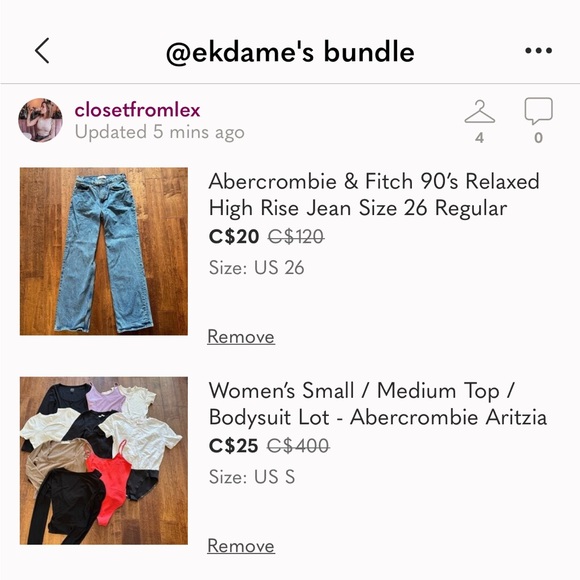Viewport: 580px width, 580px height.
Task: Remove the Top / Bodysuit Lot from bundle
Action: [241, 546]
